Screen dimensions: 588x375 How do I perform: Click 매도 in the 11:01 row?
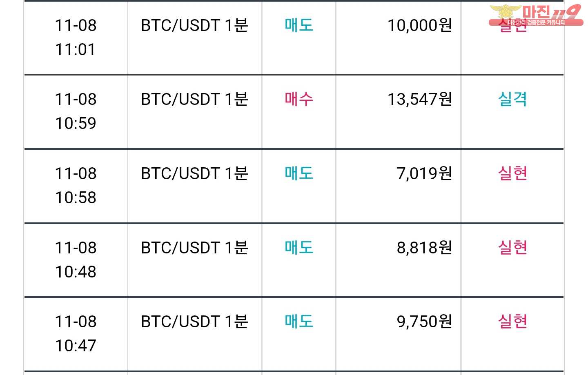click(x=299, y=25)
